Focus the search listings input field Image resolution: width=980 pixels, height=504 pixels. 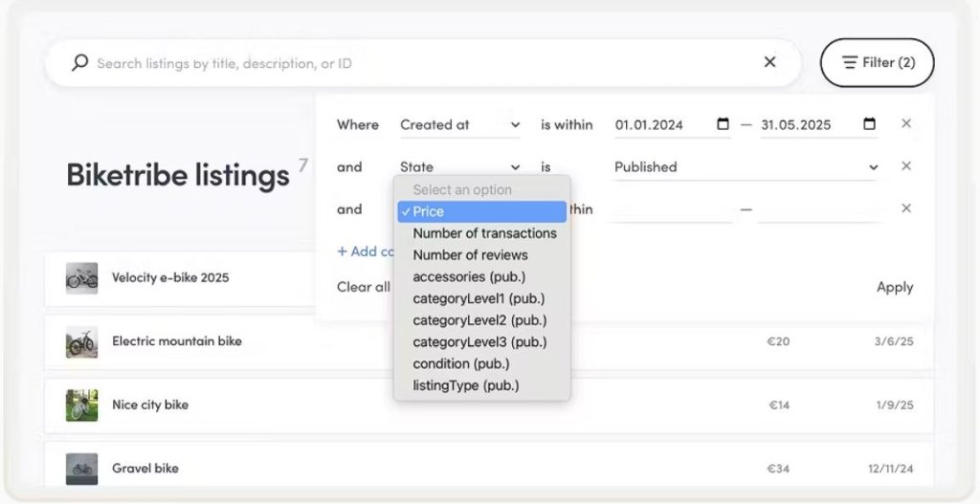point(425,63)
